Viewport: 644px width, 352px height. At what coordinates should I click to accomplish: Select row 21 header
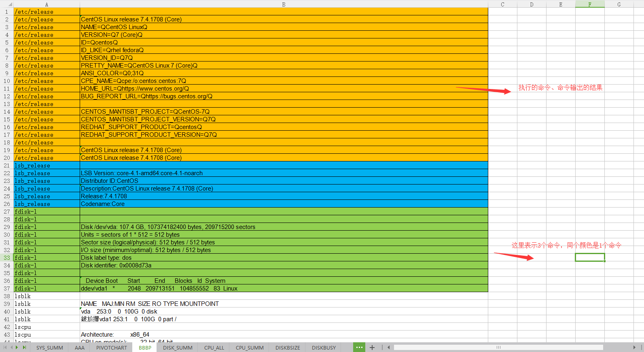click(x=6, y=165)
